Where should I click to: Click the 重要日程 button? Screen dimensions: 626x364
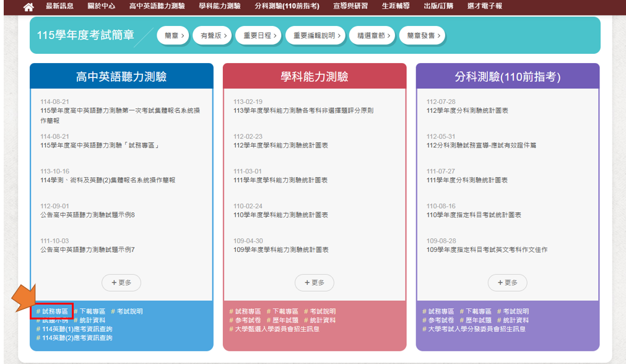pos(259,36)
